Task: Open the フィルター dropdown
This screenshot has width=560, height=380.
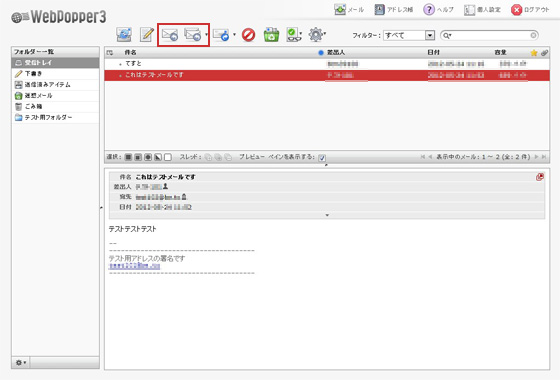Action: (x=409, y=35)
